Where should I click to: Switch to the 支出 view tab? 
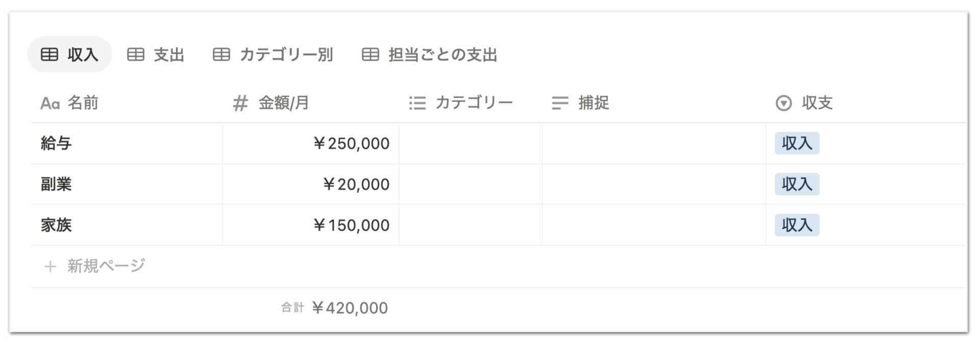pos(156,55)
